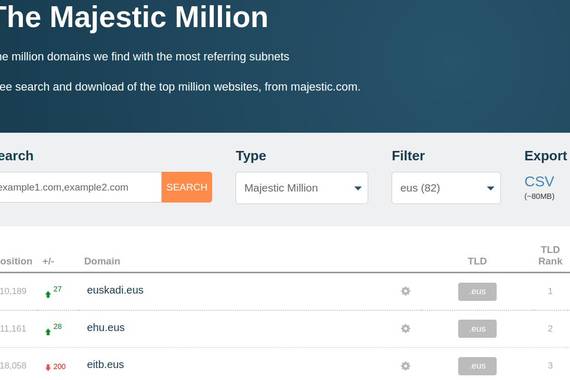This screenshot has width=570, height=380.
Task: Click the Majestic Million page title
Action: coord(133,17)
